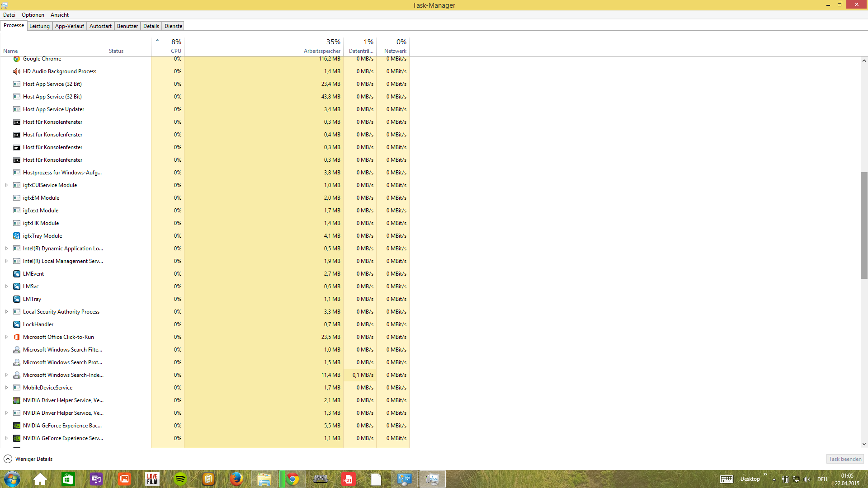Expand Local Security Authority Process entry

[x=6, y=312]
